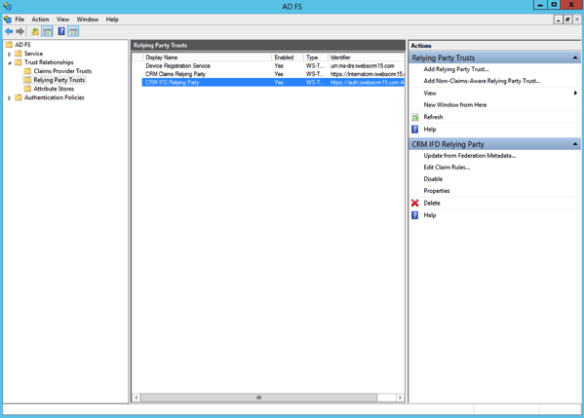Click the red X Delete icon
Viewport: 584px width, 418px height.
pyautogui.click(x=415, y=203)
